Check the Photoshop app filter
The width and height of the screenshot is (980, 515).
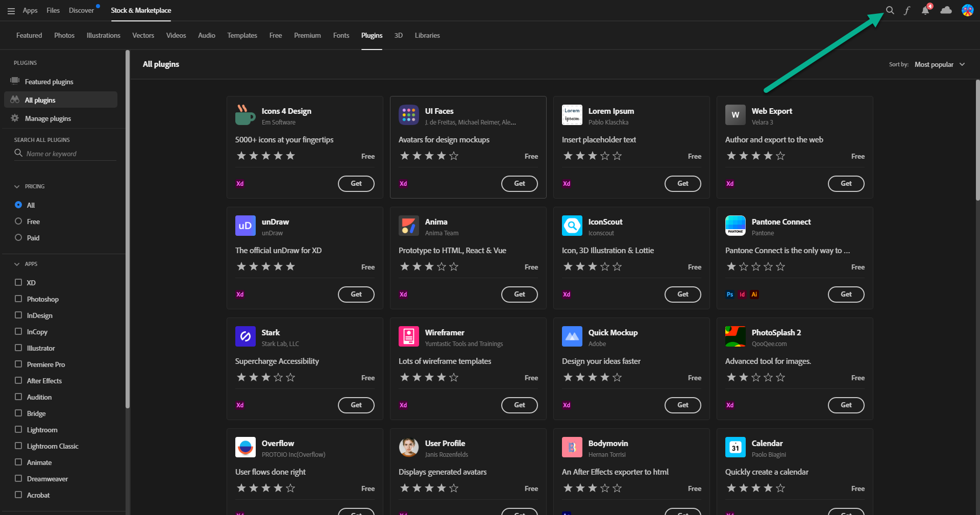click(18, 299)
